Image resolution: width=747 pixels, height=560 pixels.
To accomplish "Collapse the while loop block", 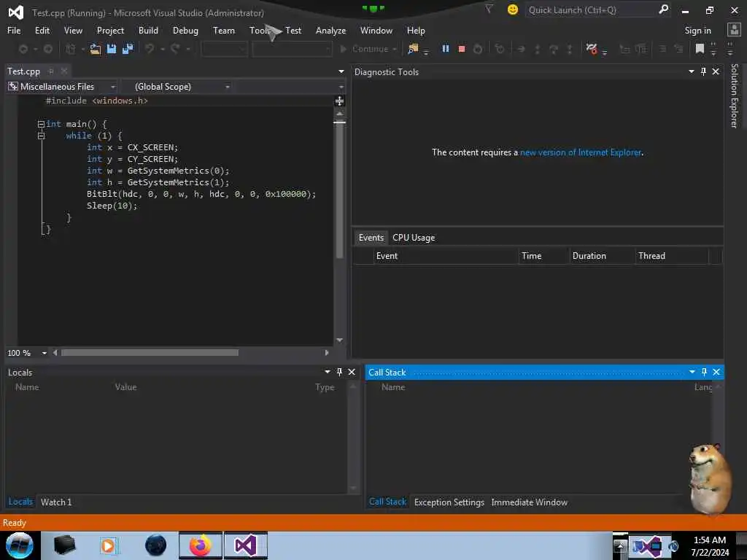I will click(41, 136).
